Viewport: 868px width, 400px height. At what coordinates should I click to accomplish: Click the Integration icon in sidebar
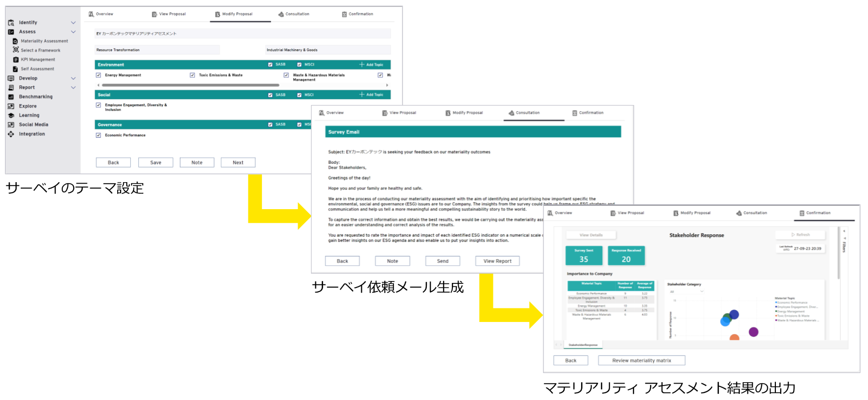pos(11,134)
